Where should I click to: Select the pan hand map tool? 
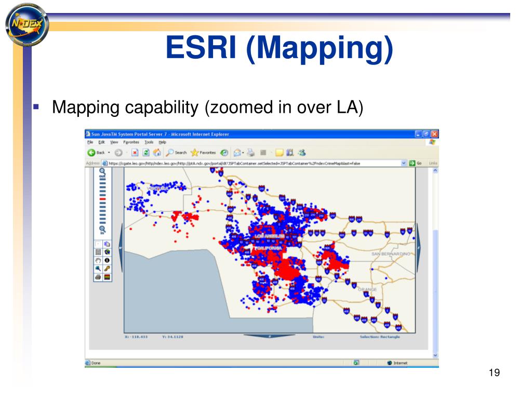click(98, 260)
